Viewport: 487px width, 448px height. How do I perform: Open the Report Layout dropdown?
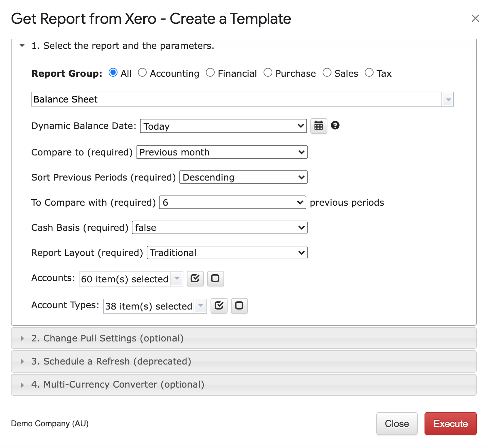[x=227, y=253]
